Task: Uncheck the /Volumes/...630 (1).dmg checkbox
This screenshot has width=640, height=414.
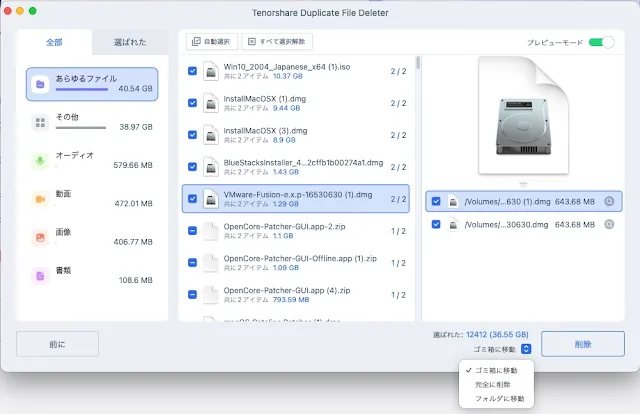Action: pos(436,201)
